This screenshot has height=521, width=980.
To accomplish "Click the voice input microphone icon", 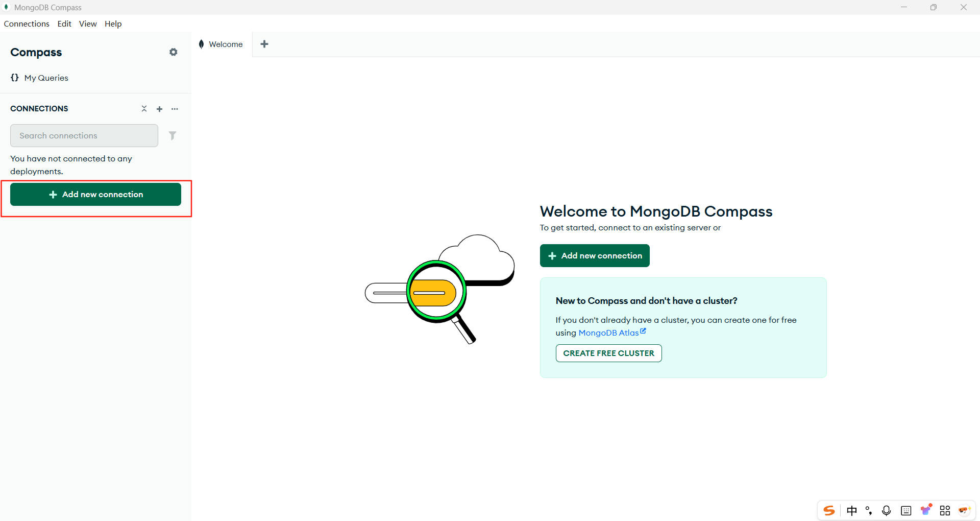I will point(887,510).
